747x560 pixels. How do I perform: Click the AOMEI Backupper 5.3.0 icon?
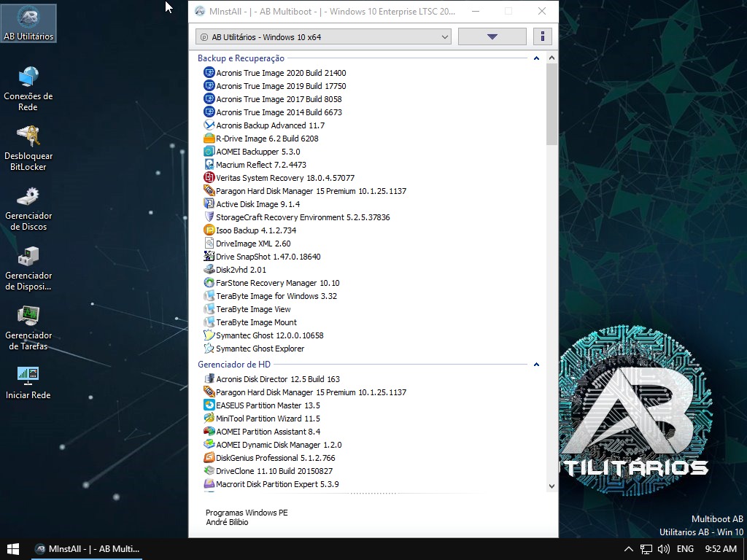(x=209, y=152)
